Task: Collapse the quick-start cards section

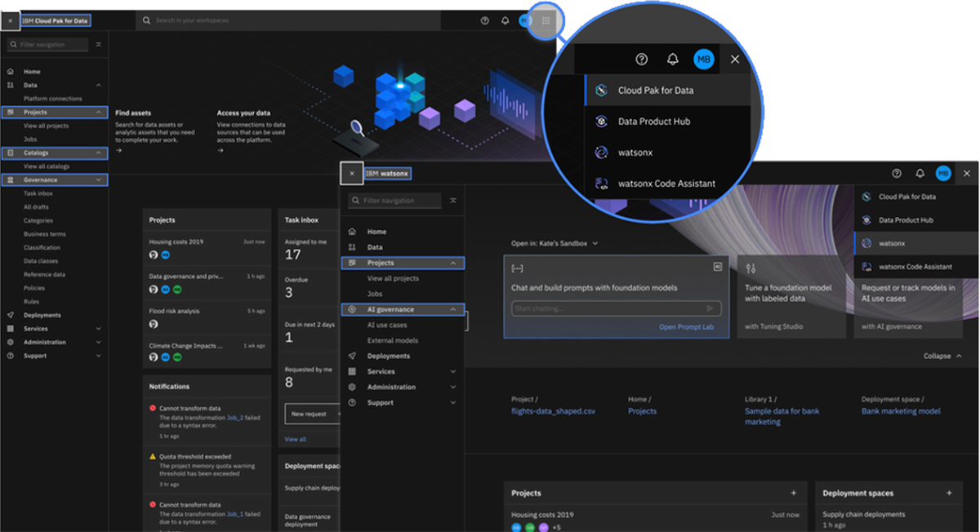Action: [x=942, y=356]
